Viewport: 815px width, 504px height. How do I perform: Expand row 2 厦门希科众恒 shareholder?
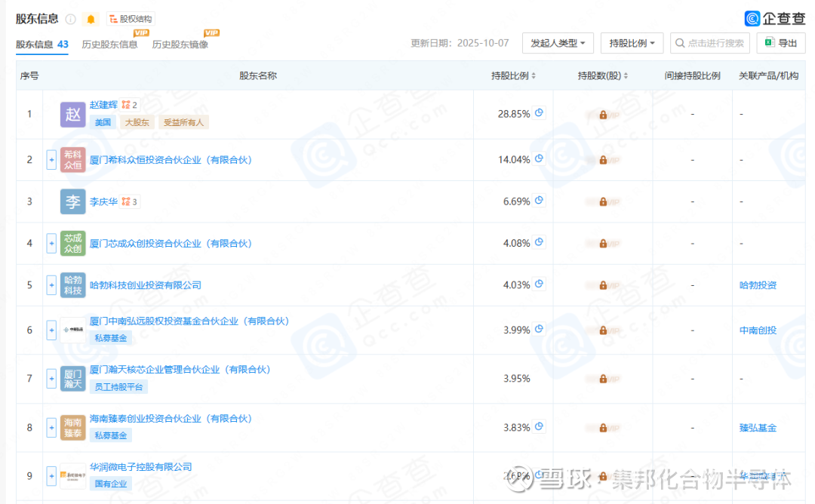tap(51, 160)
